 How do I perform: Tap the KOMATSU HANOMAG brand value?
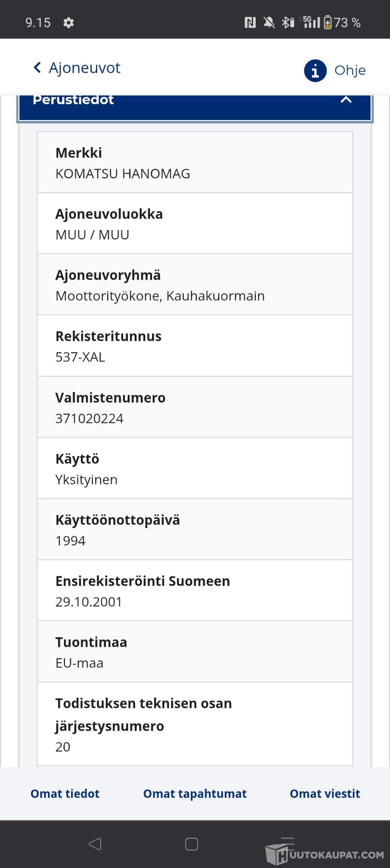(x=123, y=174)
